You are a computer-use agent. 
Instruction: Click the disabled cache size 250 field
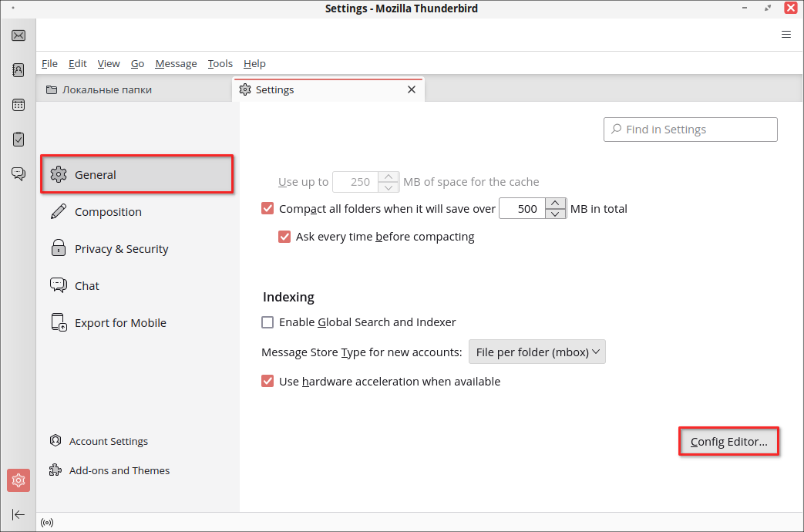pyautogui.click(x=355, y=182)
